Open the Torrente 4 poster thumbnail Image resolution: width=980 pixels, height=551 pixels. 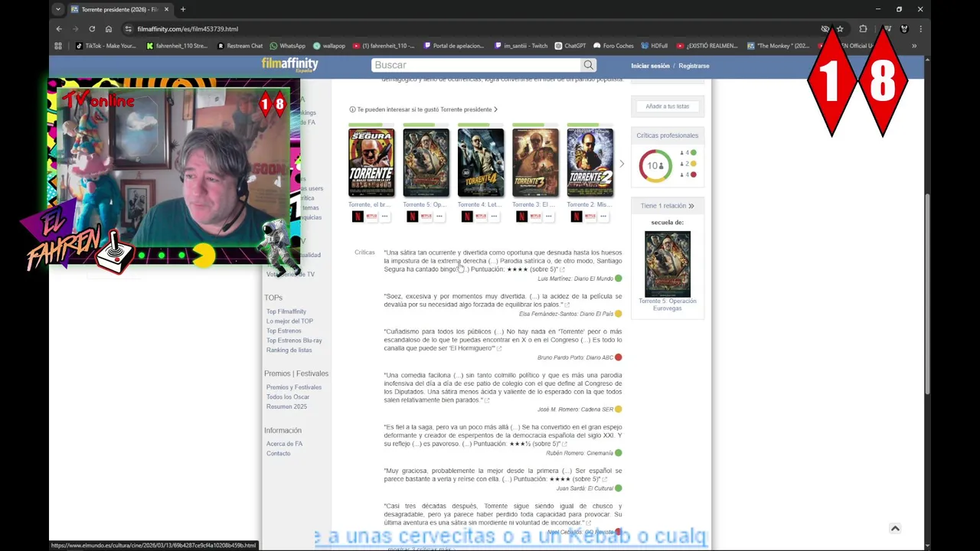[481, 162]
